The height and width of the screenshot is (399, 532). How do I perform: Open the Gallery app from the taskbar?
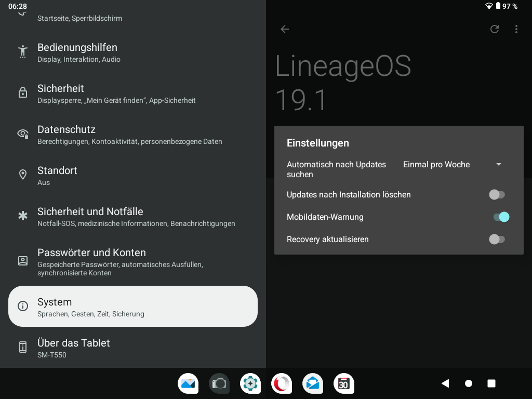[188, 383]
